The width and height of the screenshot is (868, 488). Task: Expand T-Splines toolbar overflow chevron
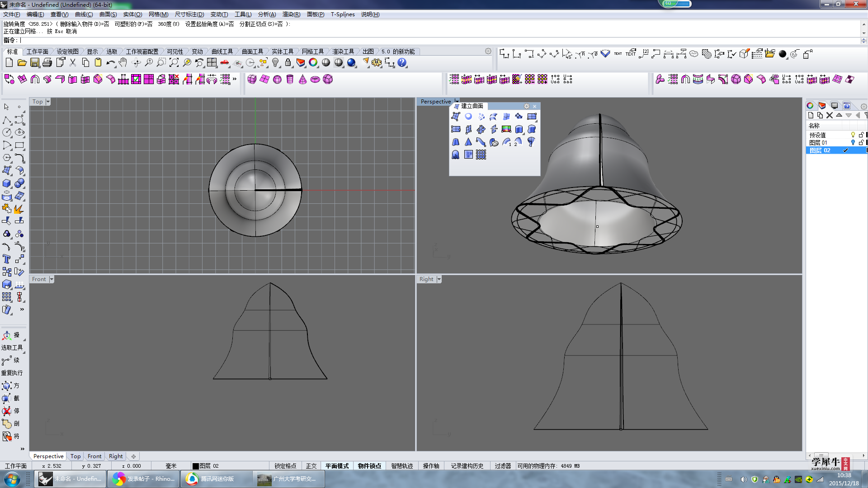235,79
